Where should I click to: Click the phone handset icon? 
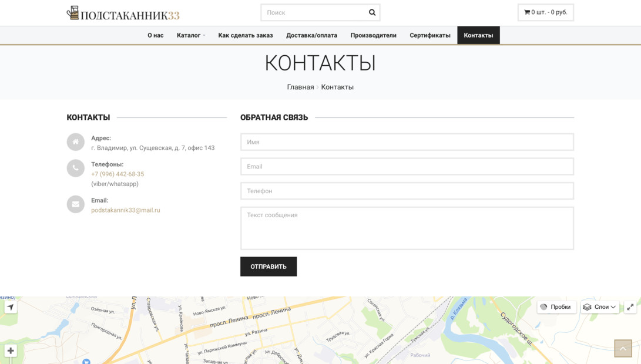(x=76, y=168)
